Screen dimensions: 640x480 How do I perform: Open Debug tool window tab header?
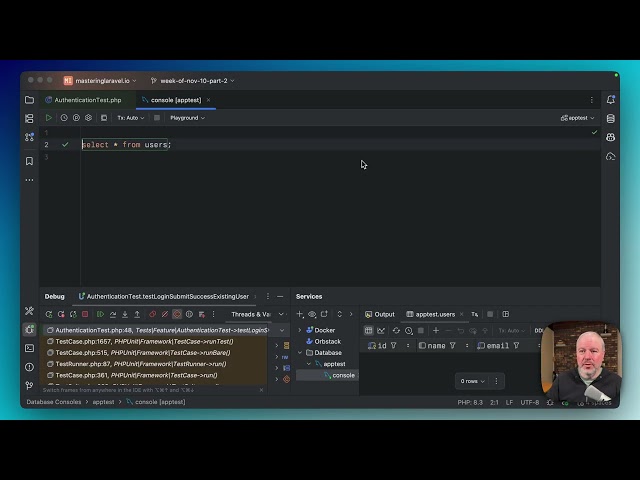coord(55,297)
